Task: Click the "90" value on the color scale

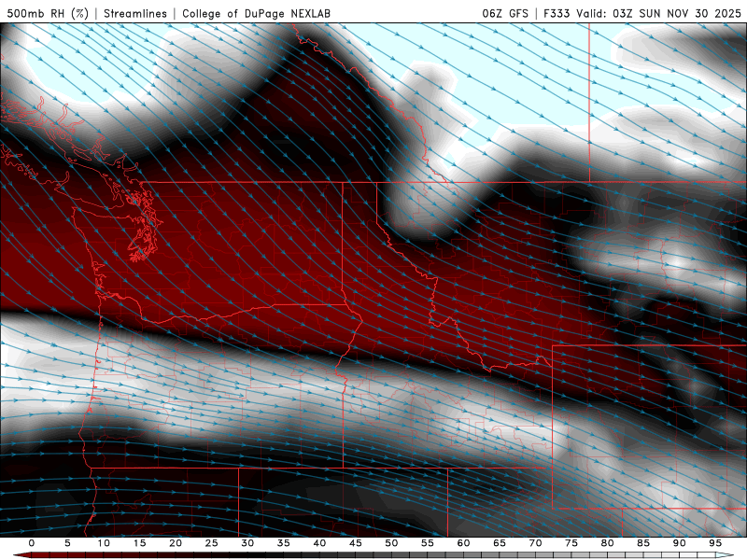Action: (x=679, y=543)
